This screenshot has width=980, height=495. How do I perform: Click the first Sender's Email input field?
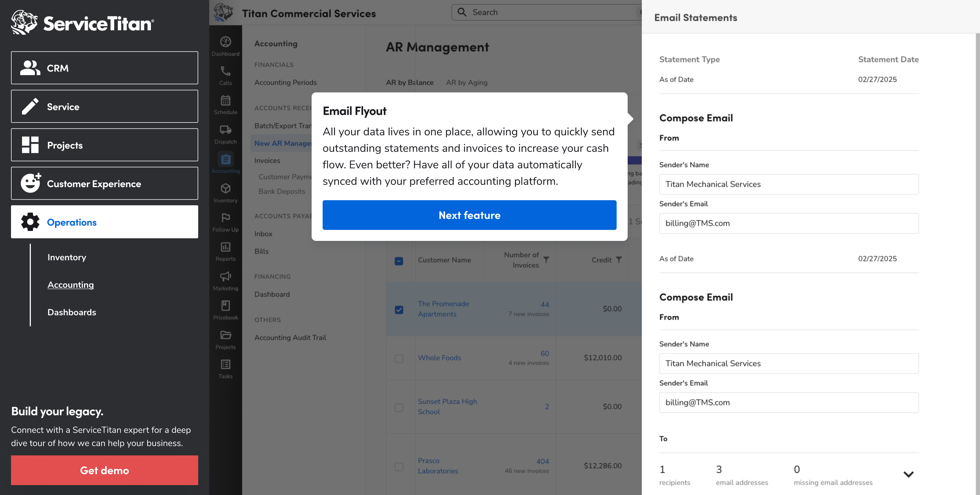click(788, 223)
